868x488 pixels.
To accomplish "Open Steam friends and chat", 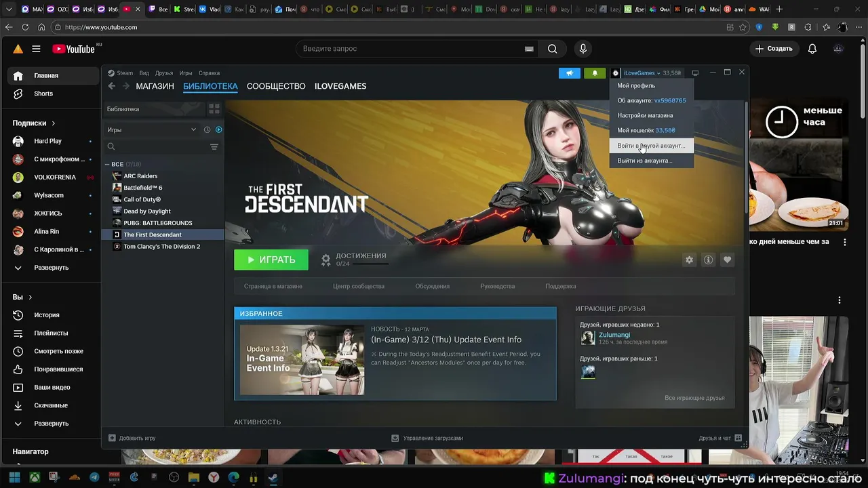I will pyautogui.click(x=720, y=438).
